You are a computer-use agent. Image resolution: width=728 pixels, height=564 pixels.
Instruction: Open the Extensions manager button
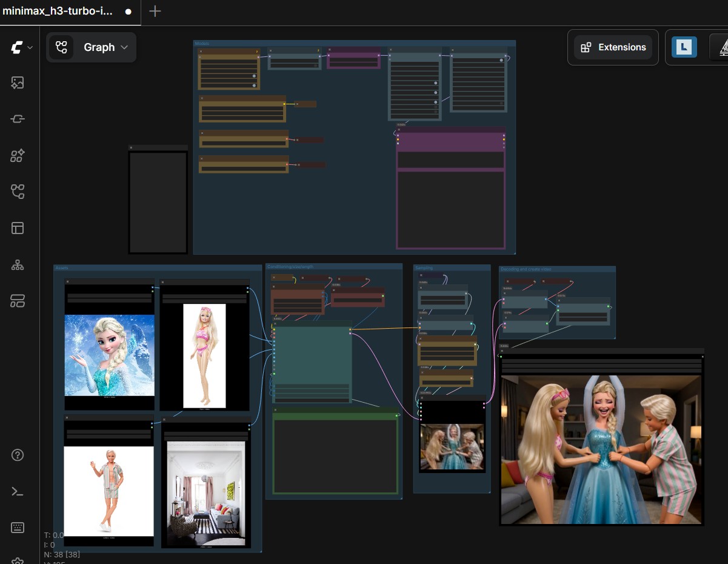pyautogui.click(x=613, y=47)
